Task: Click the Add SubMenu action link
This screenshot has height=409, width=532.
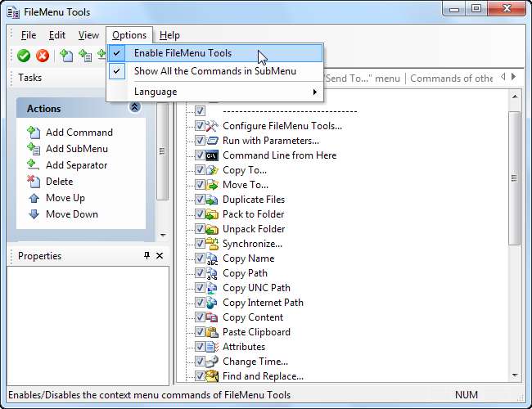Action: point(76,149)
